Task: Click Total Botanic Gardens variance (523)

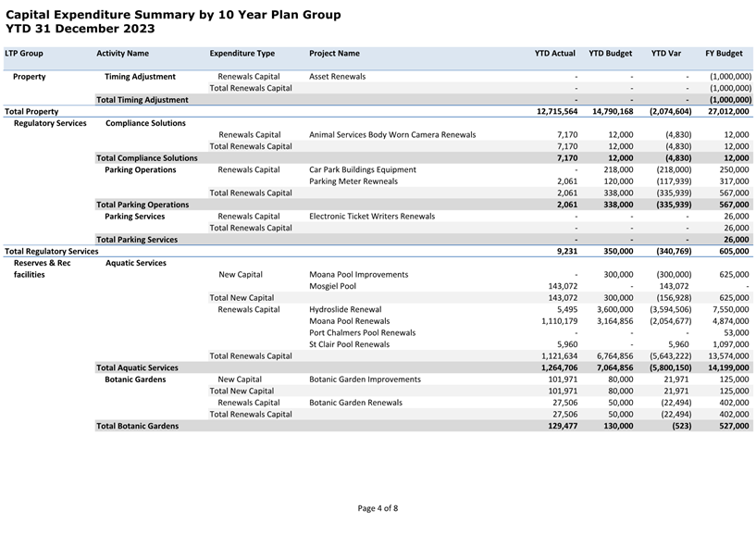Action: [681, 426]
